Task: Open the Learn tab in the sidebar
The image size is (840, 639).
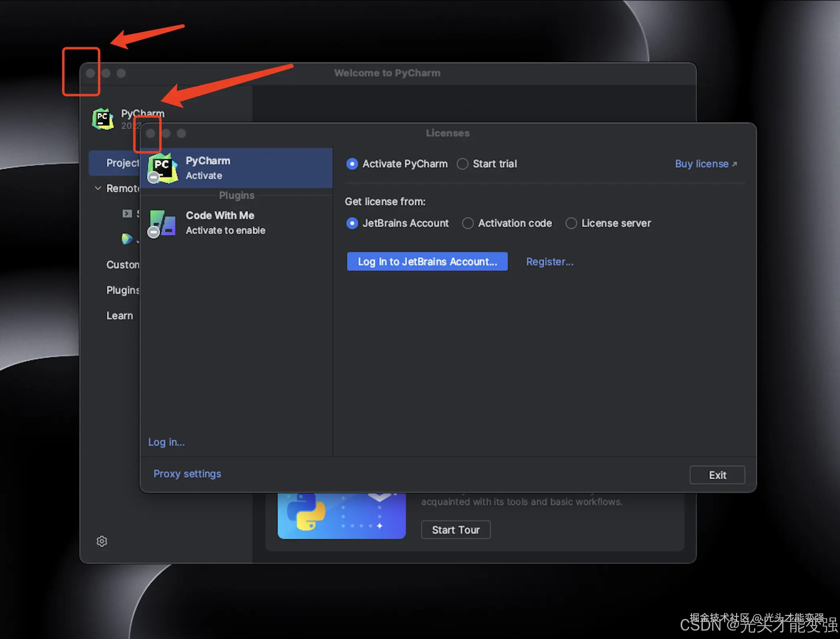Action: coord(120,316)
